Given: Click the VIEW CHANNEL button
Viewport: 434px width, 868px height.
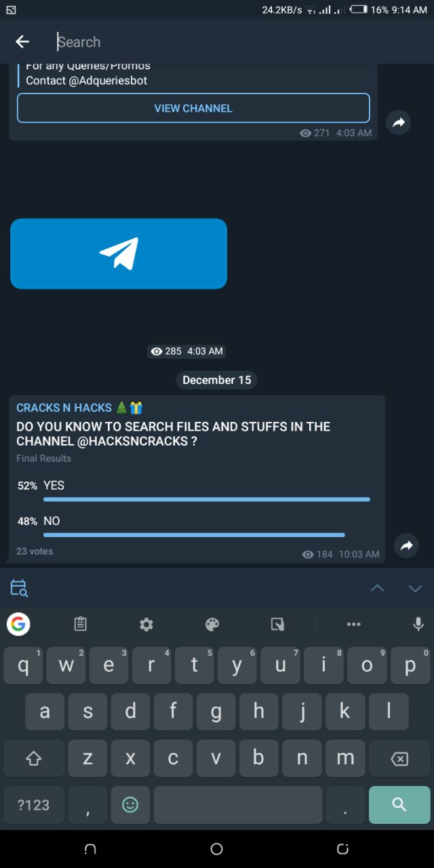Looking at the screenshot, I should pos(193,108).
